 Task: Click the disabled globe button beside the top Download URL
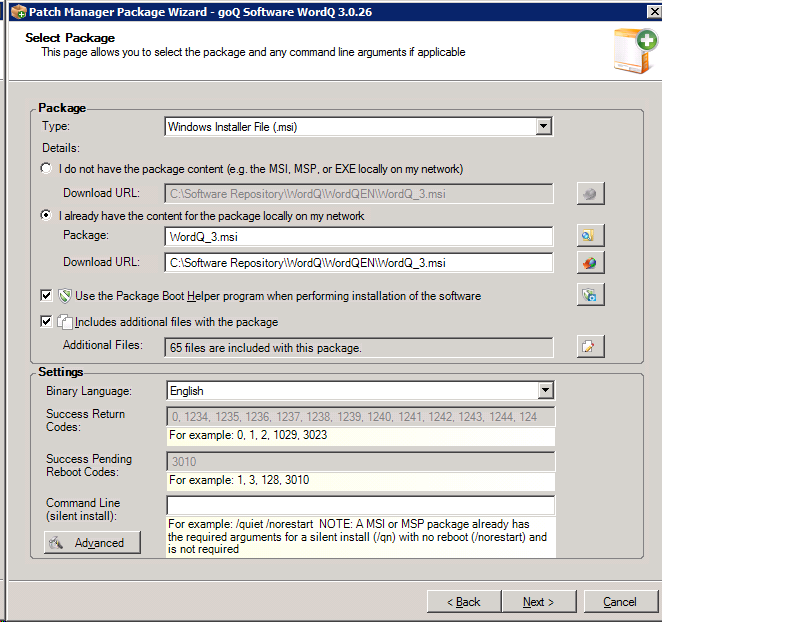click(590, 194)
